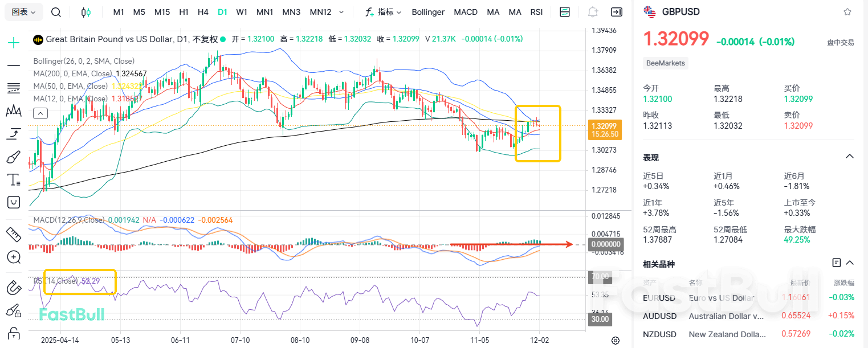The width and height of the screenshot is (868, 348).
Task: Open the emoji sticker tool
Action: (13, 202)
